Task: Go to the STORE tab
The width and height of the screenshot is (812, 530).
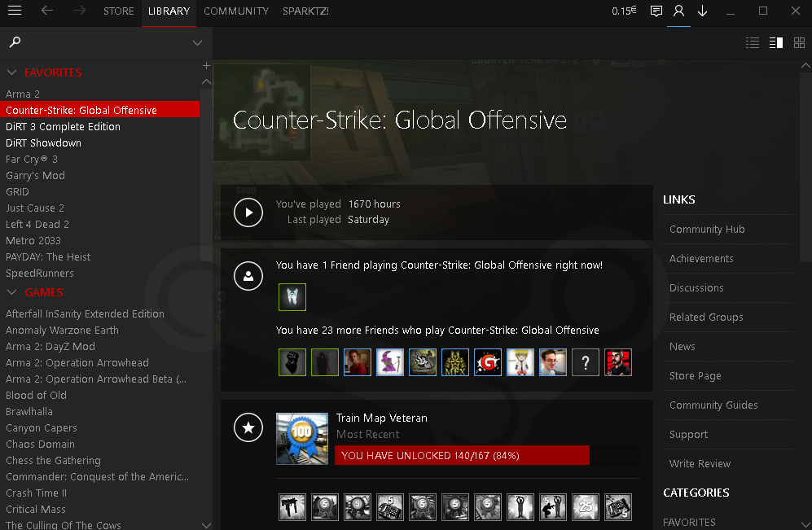Action: (x=118, y=11)
